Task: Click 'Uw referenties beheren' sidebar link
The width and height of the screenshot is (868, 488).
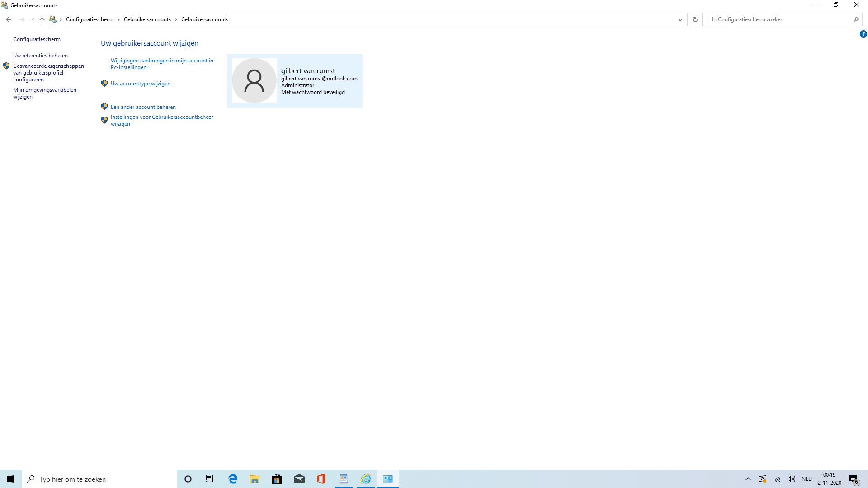Action: pyautogui.click(x=40, y=56)
